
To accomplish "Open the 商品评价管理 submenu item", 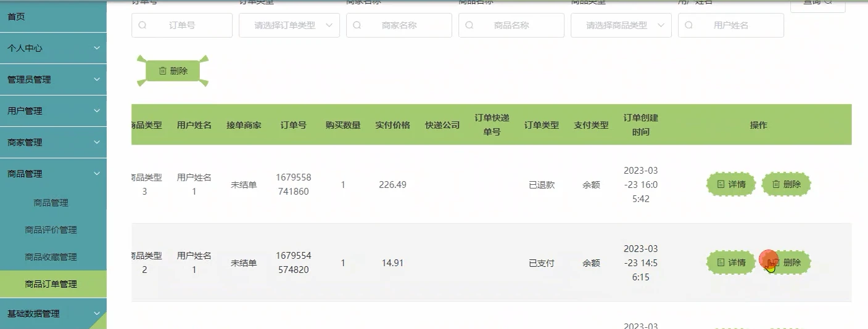I will (51, 230).
